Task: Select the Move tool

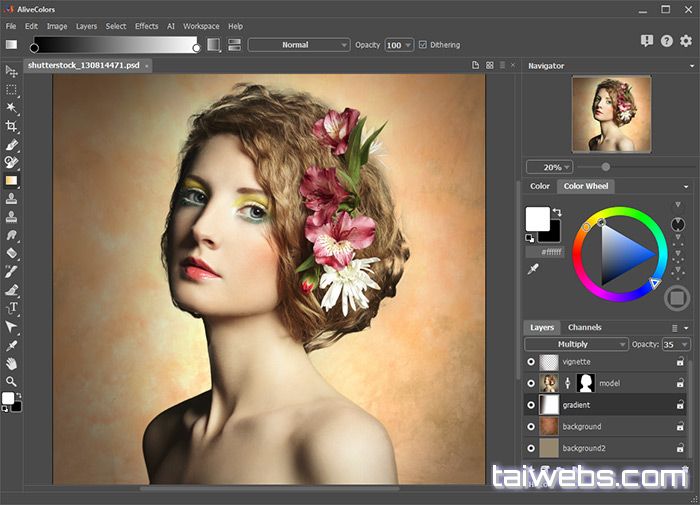Action: tap(12, 71)
